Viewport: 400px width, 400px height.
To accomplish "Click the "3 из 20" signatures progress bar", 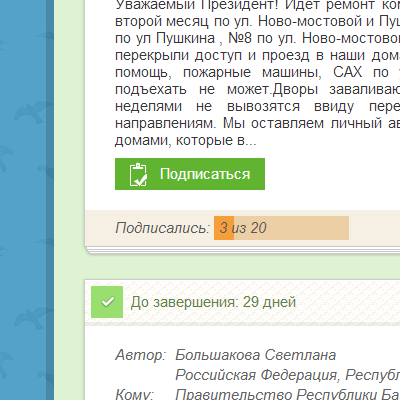I will [x=281, y=228].
